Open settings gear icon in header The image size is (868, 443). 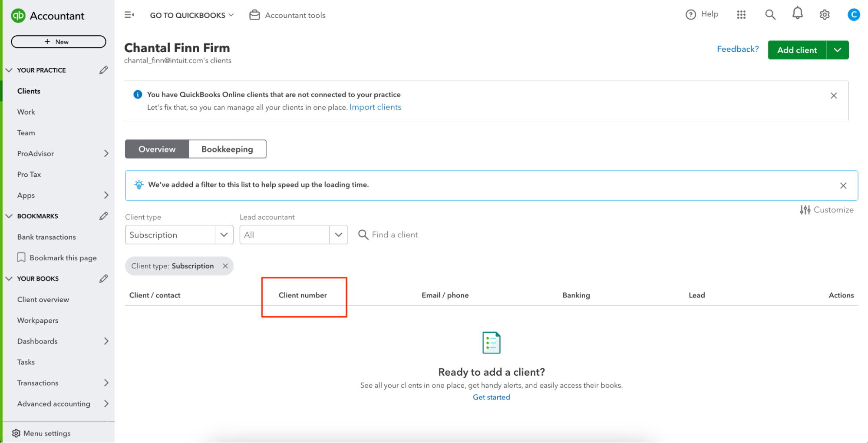coord(825,15)
